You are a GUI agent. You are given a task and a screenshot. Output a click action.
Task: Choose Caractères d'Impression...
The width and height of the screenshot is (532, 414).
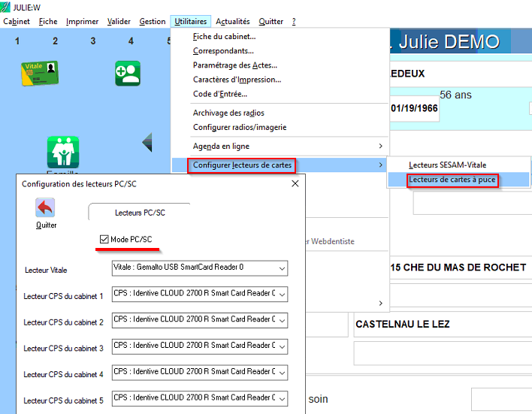(237, 80)
